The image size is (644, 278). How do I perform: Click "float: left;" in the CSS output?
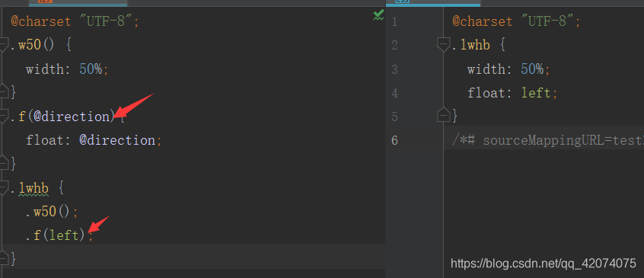(512, 93)
